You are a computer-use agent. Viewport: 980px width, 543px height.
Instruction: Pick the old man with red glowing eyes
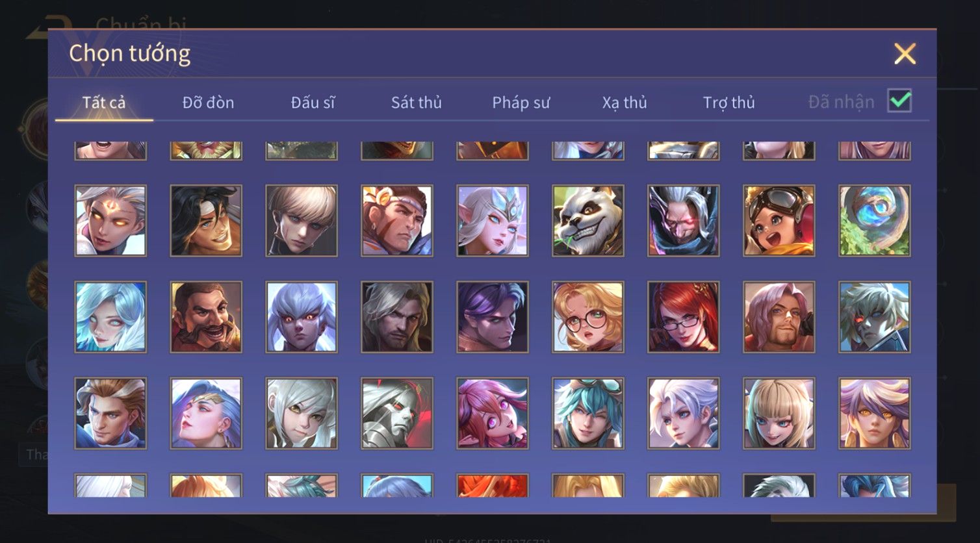pyautogui.click(x=684, y=221)
